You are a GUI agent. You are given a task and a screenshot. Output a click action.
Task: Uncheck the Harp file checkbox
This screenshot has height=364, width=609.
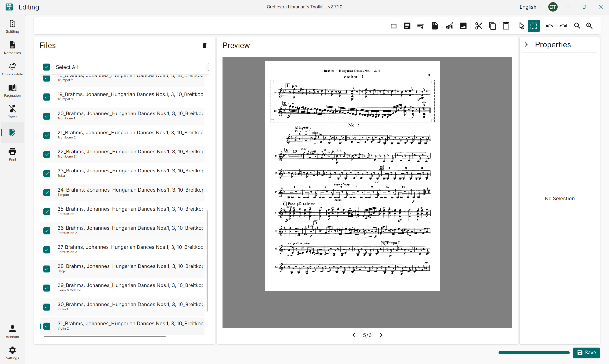coord(47,269)
